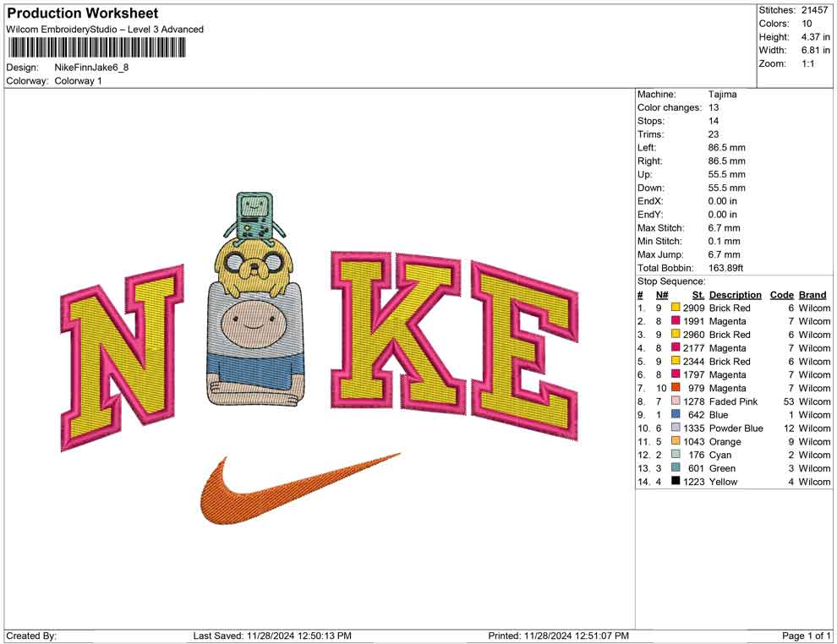Click the yellow swatch for stop 1 (2909 stitches)
This screenshot has width=837, height=644.
(676, 308)
